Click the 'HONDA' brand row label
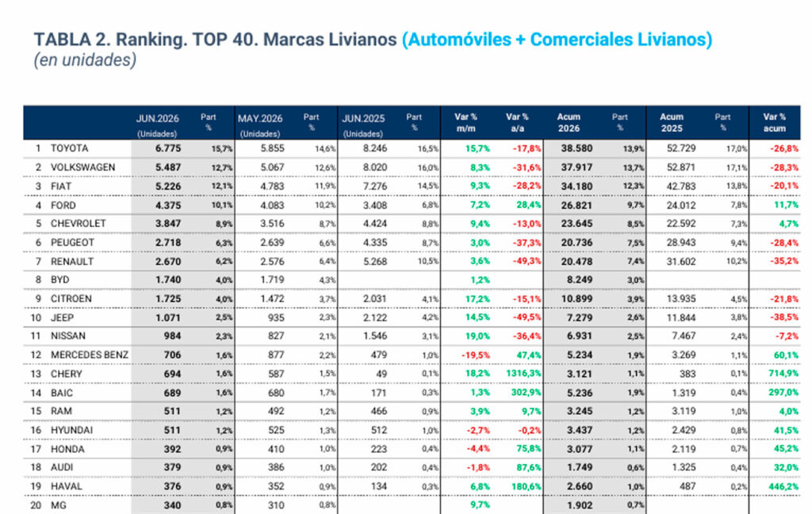This screenshot has width=812, height=514. point(67,449)
